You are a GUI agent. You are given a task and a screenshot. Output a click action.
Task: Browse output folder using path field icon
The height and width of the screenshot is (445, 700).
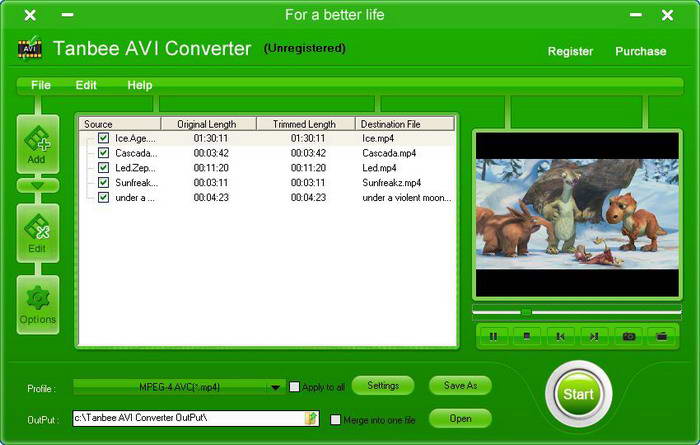coord(311,418)
